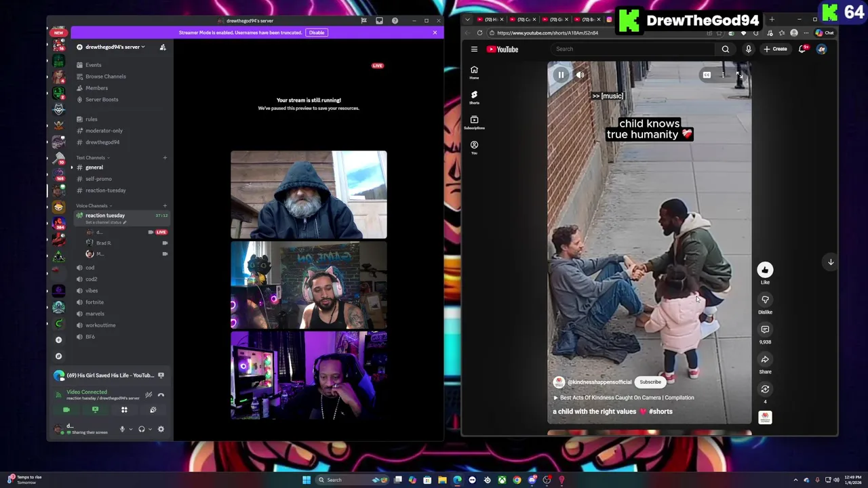Collapse Voice Channels category
The image size is (868, 488).
click(94, 206)
